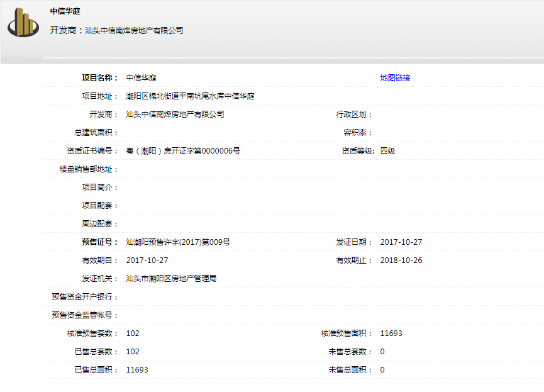Click the 资质等级 value 四级

pyautogui.click(x=387, y=151)
